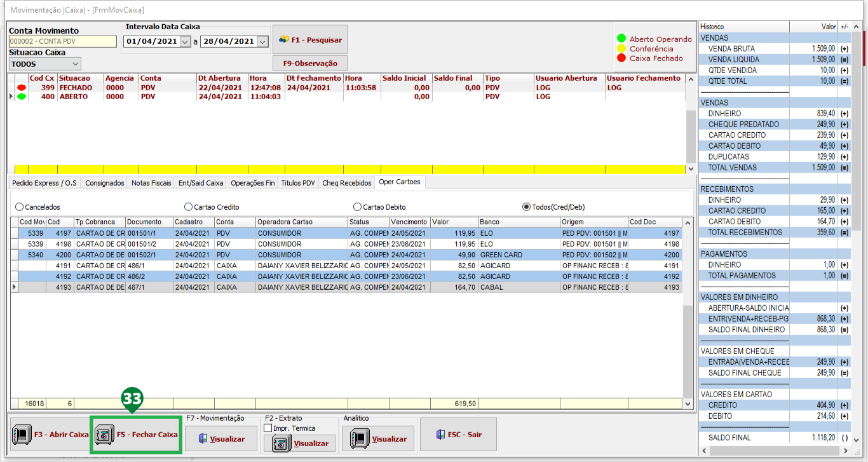Select the Todos(Cred/Deb) radio button

pos(526,207)
